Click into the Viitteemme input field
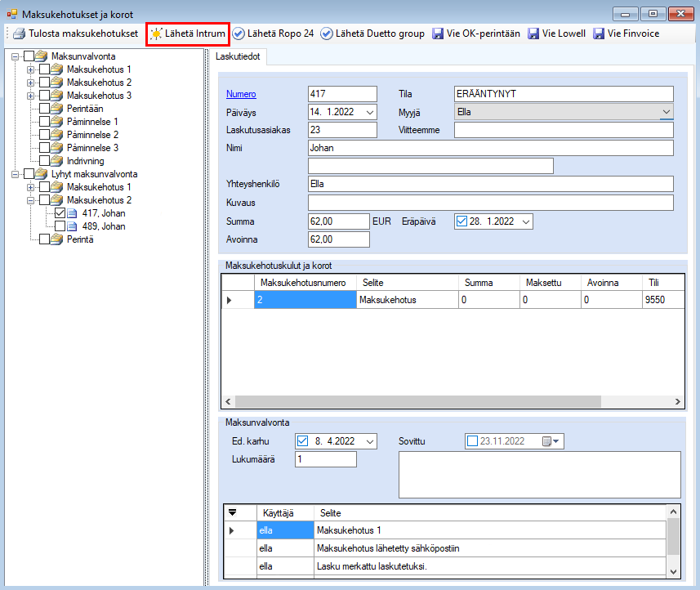 click(563, 130)
